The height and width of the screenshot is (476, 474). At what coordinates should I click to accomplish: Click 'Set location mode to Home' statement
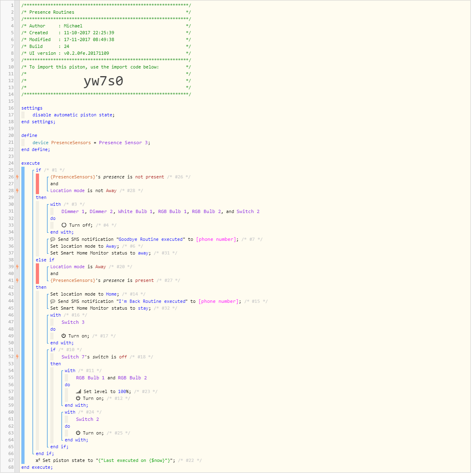84,295
